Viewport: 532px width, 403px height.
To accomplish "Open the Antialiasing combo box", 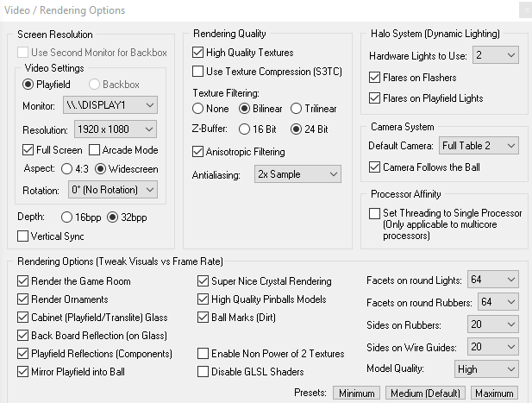I will click(297, 173).
